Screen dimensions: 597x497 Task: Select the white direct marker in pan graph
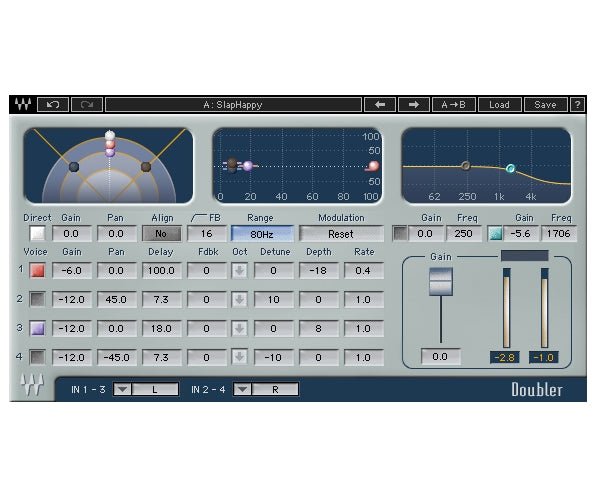[x=110, y=135]
